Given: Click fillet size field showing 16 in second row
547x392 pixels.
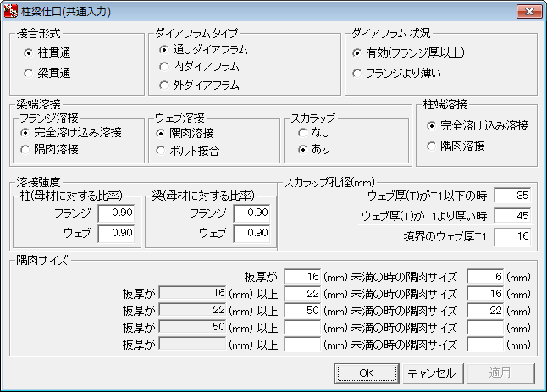Looking at the screenshot, I should [485, 294].
